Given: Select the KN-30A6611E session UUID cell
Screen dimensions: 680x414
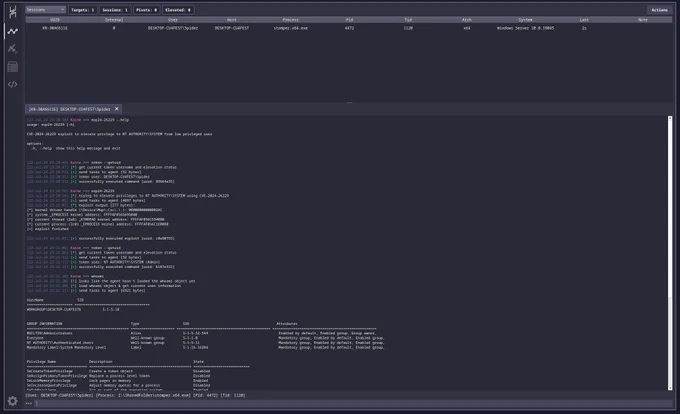Looking at the screenshot, I should (x=55, y=28).
